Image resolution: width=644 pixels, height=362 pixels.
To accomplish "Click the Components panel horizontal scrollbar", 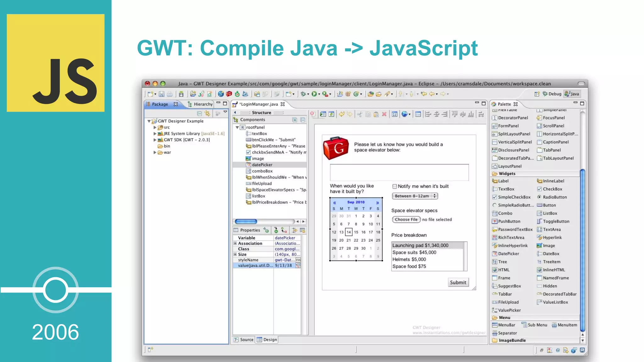I will [246, 222].
